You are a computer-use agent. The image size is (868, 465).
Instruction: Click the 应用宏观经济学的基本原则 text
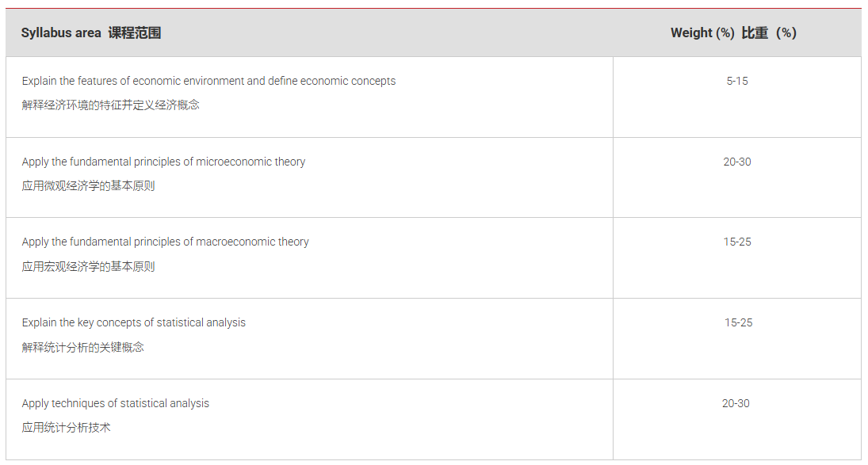point(88,267)
